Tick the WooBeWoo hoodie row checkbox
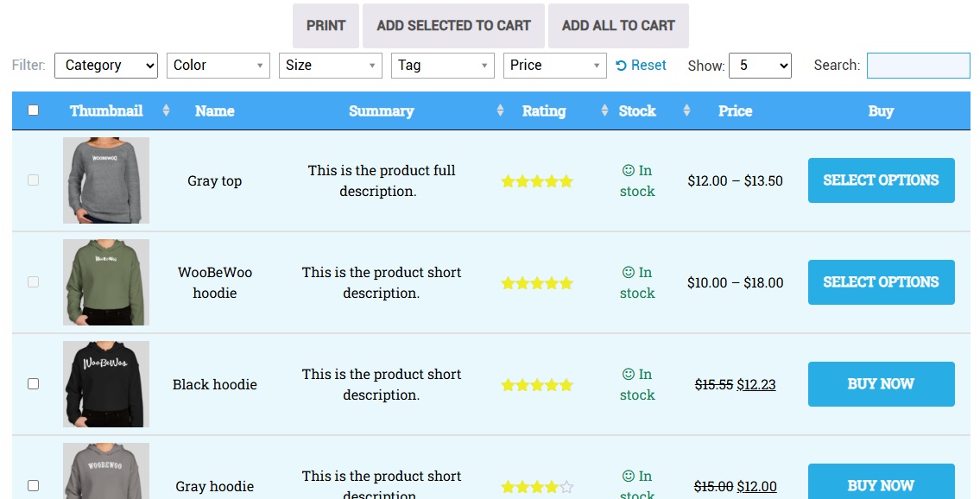 tap(33, 281)
